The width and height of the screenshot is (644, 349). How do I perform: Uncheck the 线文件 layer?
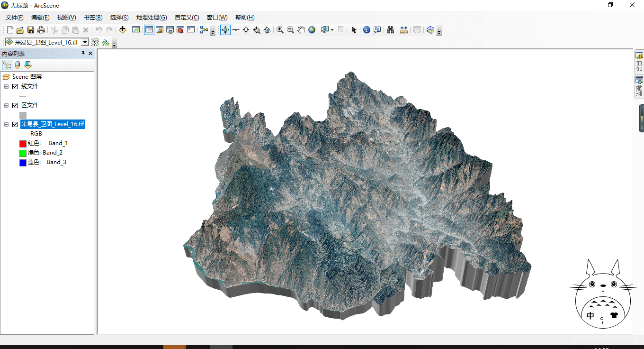click(x=15, y=86)
